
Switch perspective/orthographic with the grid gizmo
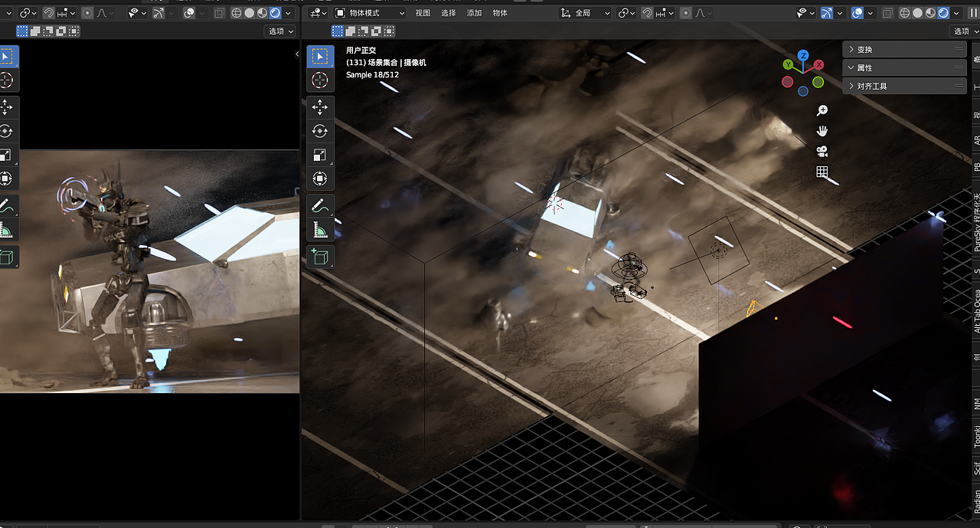coord(822,172)
